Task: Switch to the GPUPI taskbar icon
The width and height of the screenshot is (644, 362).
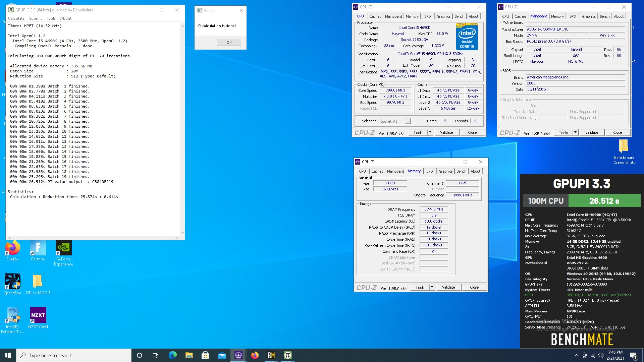Action: coord(287,355)
